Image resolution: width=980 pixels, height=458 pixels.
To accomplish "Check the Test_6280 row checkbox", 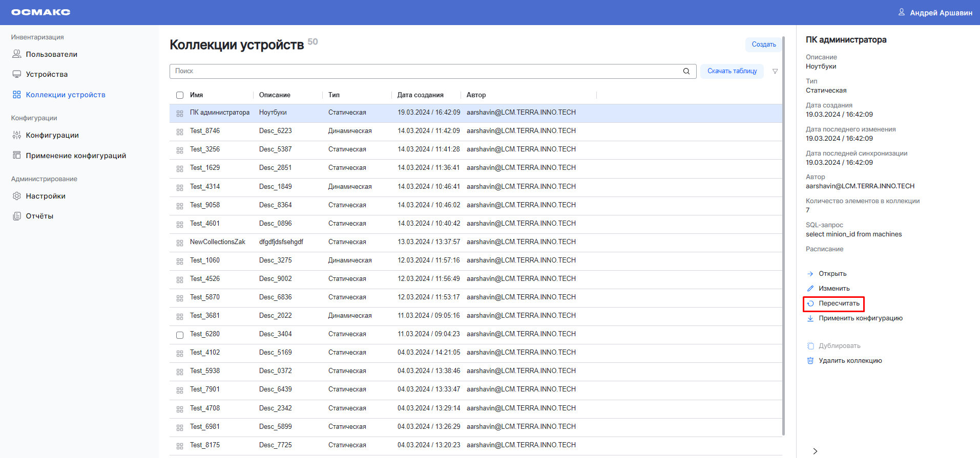I will pyautogui.click(x=180, y=335).
